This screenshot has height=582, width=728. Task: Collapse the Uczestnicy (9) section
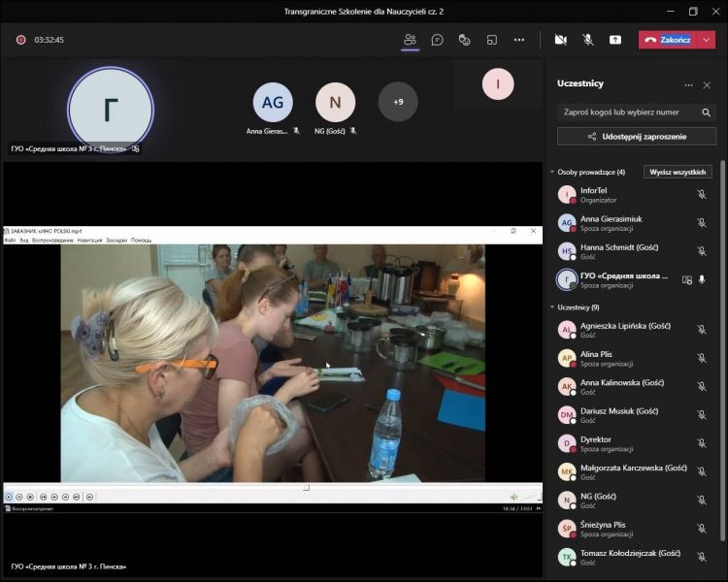pyautogui.click(x=552, y=307)
